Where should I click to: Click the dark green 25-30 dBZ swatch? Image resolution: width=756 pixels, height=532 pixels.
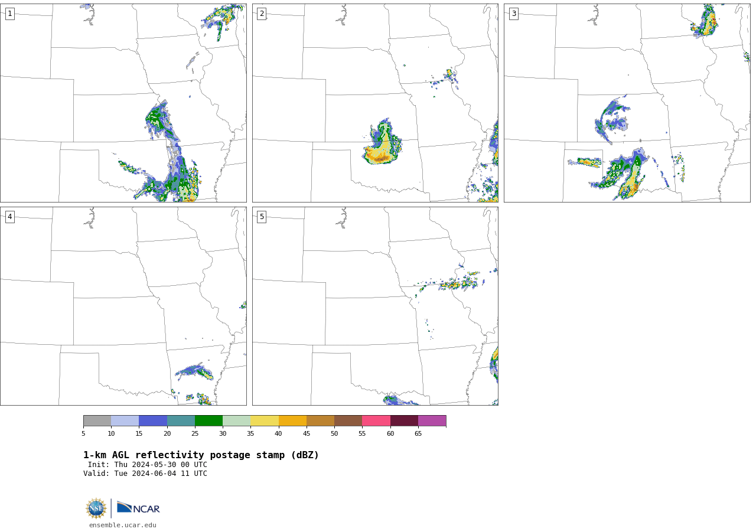pos(208,421)
